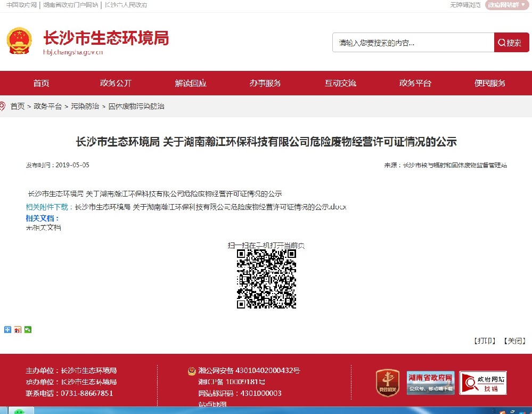
Task: Go to 办事服务 in navigation bar
Action: 265,83
